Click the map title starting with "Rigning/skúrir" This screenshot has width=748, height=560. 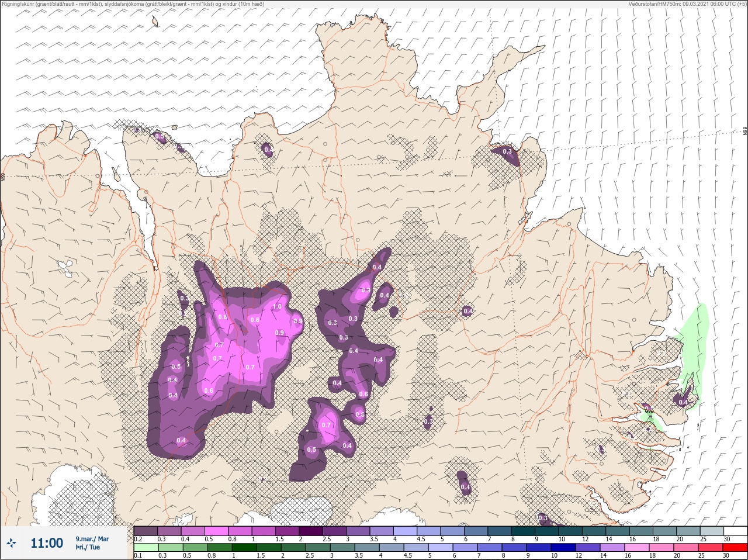pyautogui.click(x=133, y=4)
